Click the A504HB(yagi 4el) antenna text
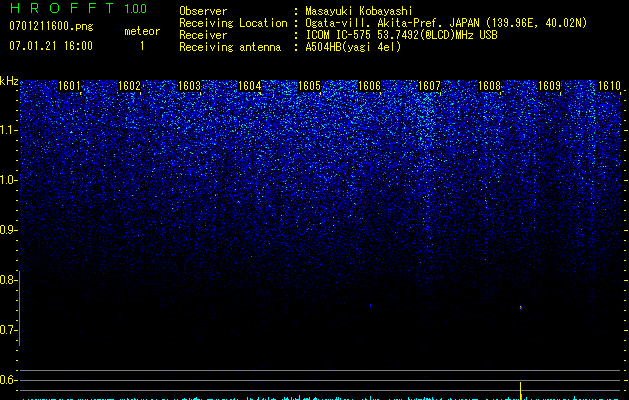 click(353, 47)
